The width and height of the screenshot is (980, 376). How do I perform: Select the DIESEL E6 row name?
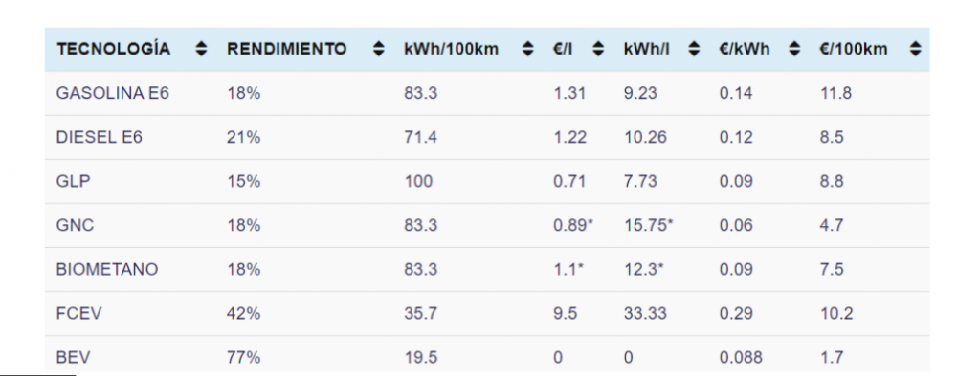tap(100, 137)
